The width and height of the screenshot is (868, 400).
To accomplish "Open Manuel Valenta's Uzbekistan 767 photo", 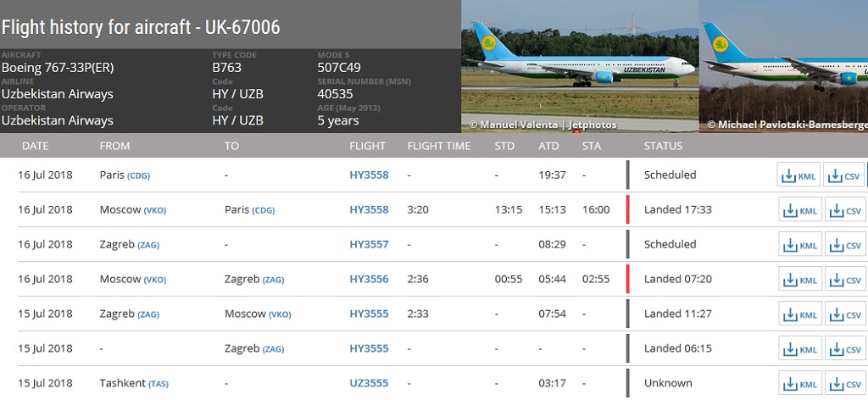I will tap(579, 64).
